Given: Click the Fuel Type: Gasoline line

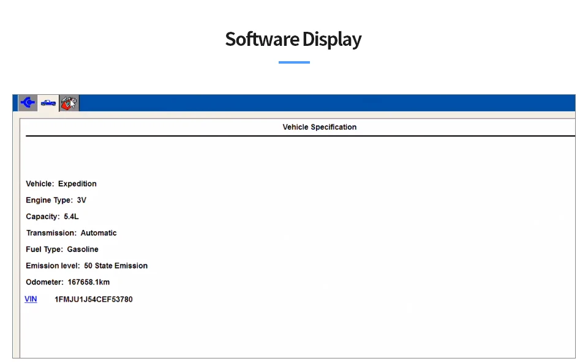Looking at the screenshot, I should 62,250.
